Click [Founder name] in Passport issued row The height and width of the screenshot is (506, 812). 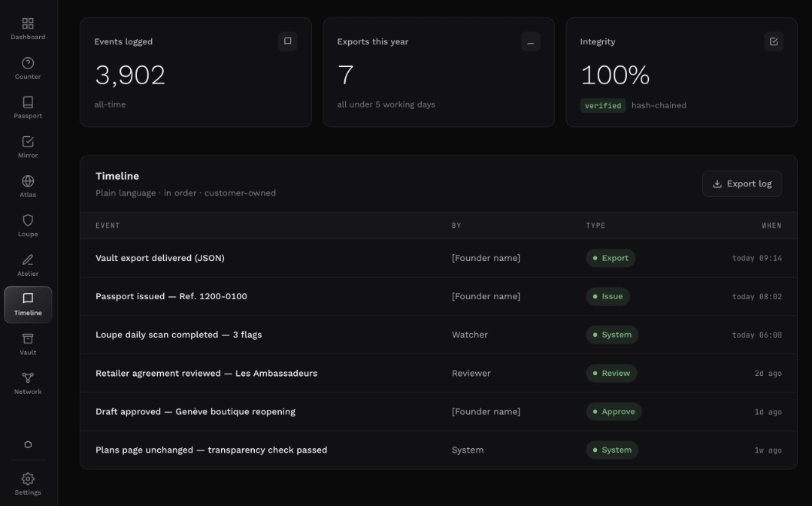pos(486,296)
